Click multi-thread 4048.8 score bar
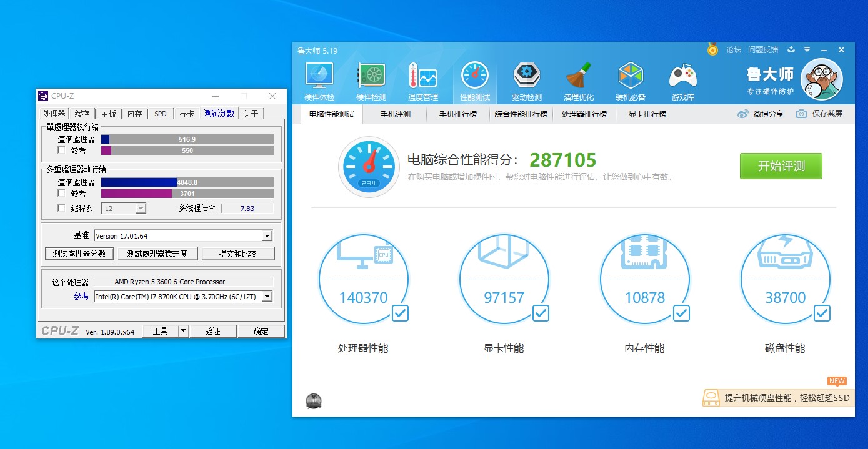This screenshot has width=868, height=449. coord(187,182)
